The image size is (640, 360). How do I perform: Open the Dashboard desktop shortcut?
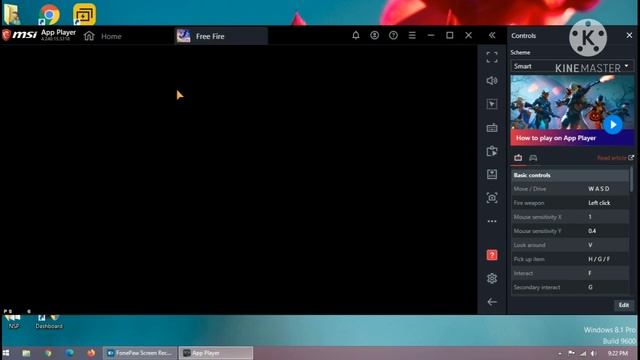pyautogui.click(x=49, y=322)
